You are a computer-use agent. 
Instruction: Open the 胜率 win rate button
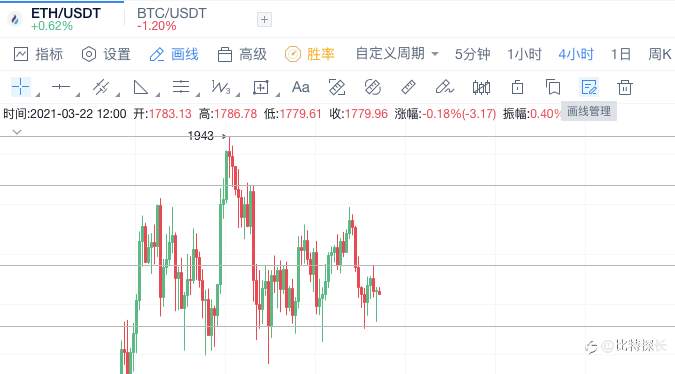[x=310, y=54]
